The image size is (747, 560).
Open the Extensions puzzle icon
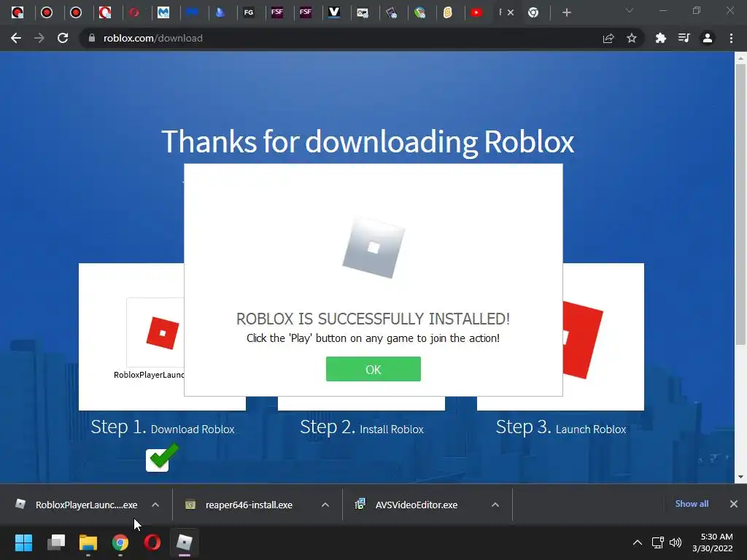(x=660, y=38)
